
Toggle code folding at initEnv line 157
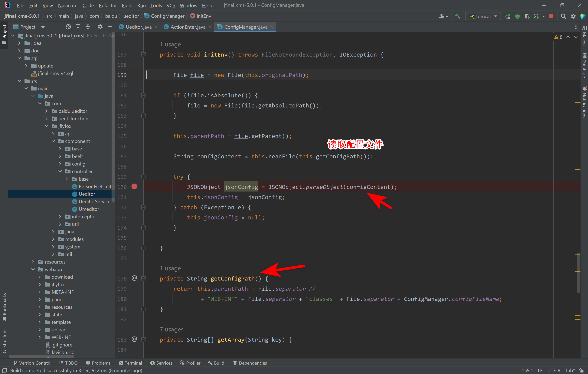point(144,55)
